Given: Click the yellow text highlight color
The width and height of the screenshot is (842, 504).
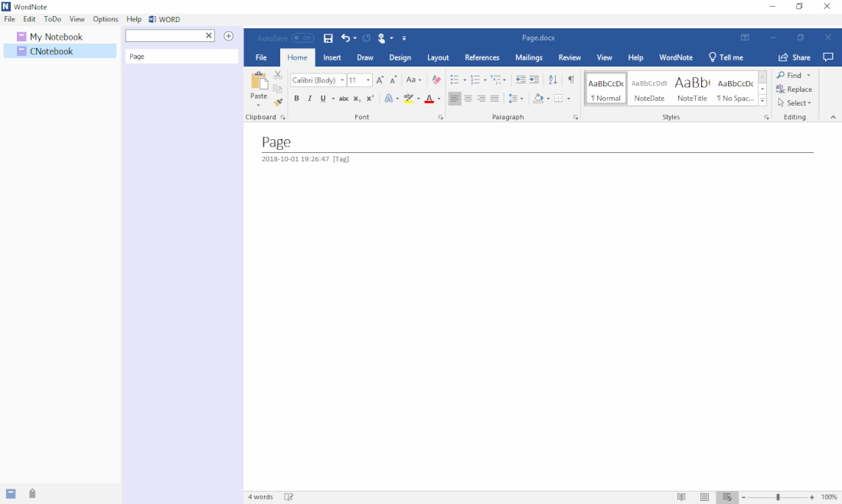Looking at the screenshot, I should pos(409,99).
